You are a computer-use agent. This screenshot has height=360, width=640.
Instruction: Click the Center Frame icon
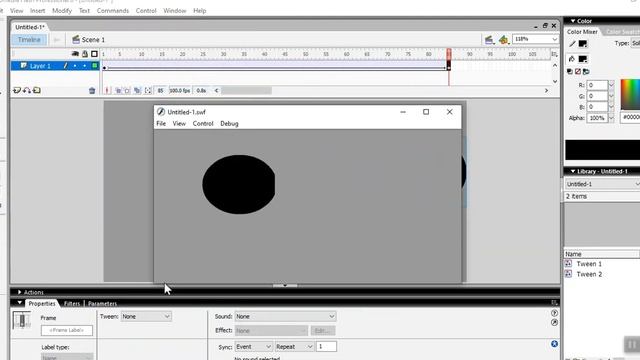(107, 91)
